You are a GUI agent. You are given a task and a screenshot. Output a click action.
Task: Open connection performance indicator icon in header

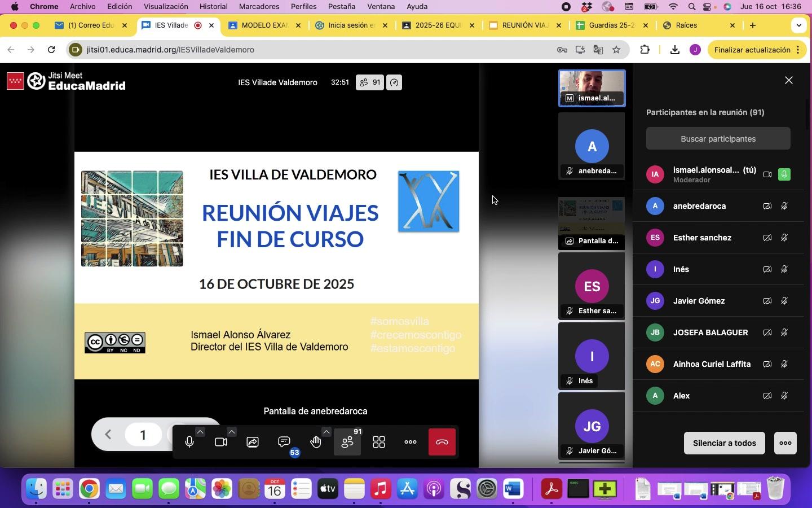click(x=394, y=82)
